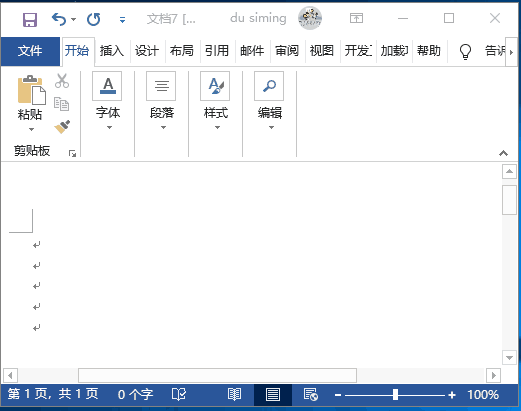Image resolution: width=521 pixels, height=411 pixels.
Task: Click the du siming account name
Action: [x=258, y=18]
